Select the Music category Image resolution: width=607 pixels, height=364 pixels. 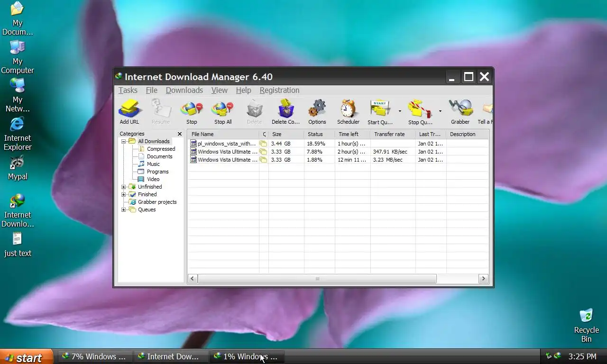coord(153,164)
